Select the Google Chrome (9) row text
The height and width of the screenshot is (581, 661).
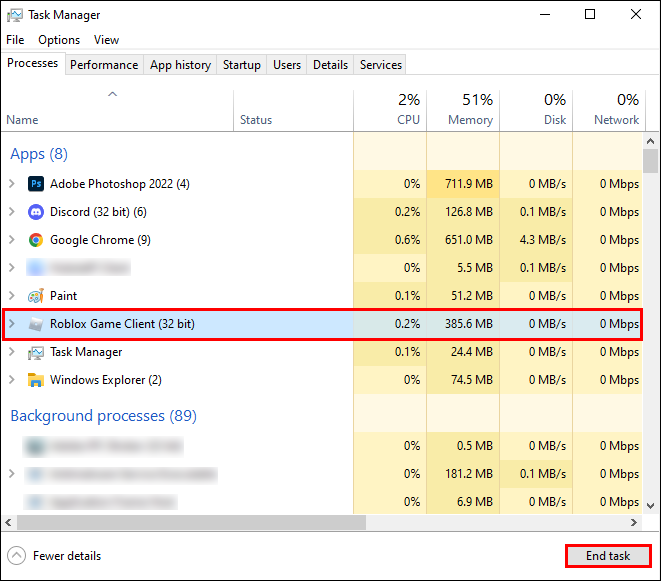100,240
